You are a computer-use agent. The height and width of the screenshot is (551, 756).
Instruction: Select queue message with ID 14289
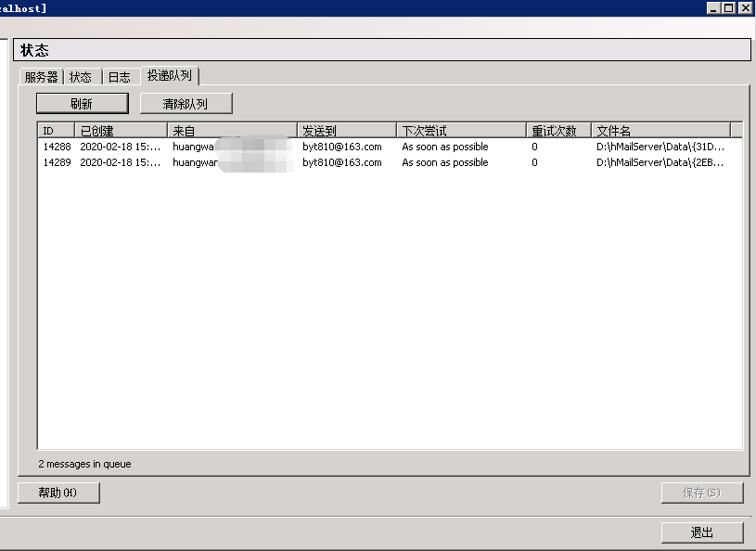point(58,162)
